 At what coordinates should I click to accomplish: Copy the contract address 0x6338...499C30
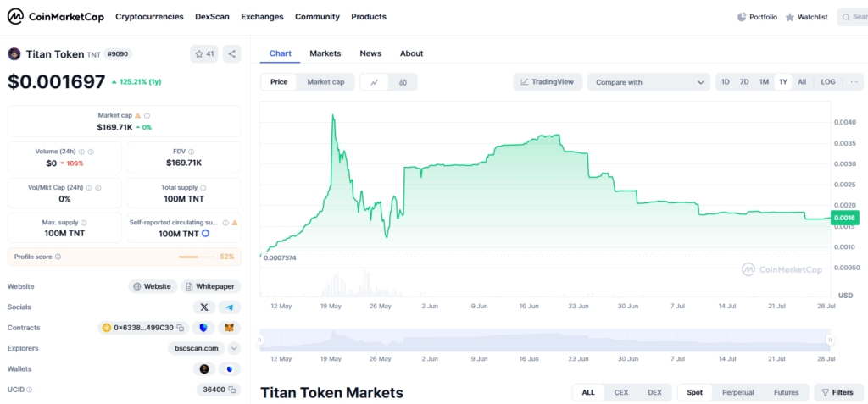click(180, 328)
